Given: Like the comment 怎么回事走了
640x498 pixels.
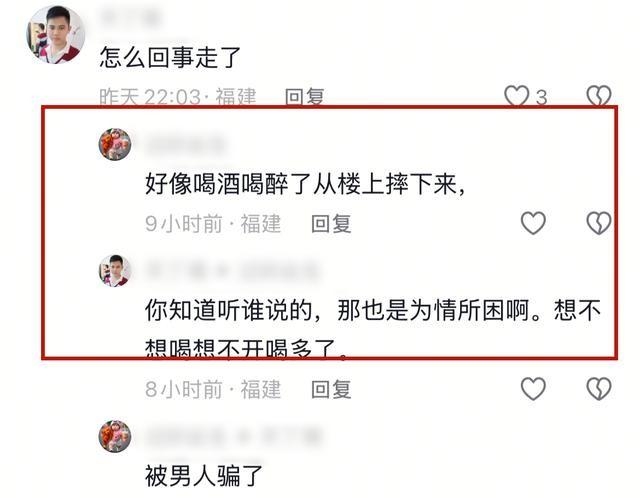Looking at the screenshot, I should (517, 96).
